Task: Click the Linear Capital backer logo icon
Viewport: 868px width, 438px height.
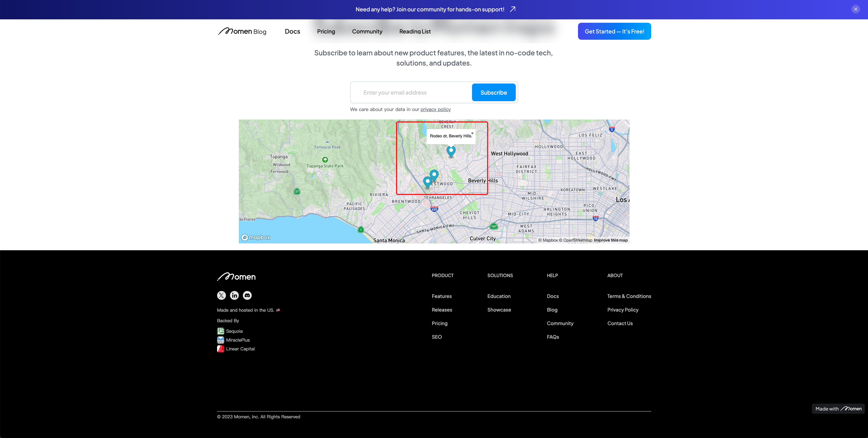Action: pos(220,349)
